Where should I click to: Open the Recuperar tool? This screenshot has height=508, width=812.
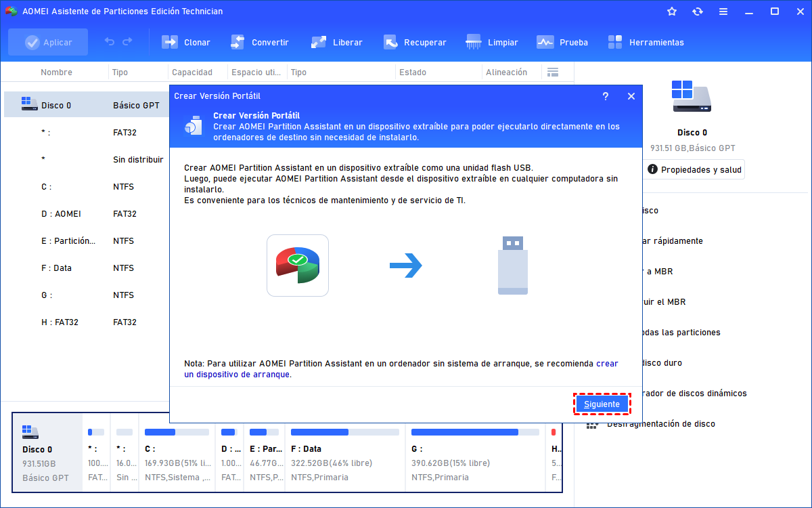[414, 42]
